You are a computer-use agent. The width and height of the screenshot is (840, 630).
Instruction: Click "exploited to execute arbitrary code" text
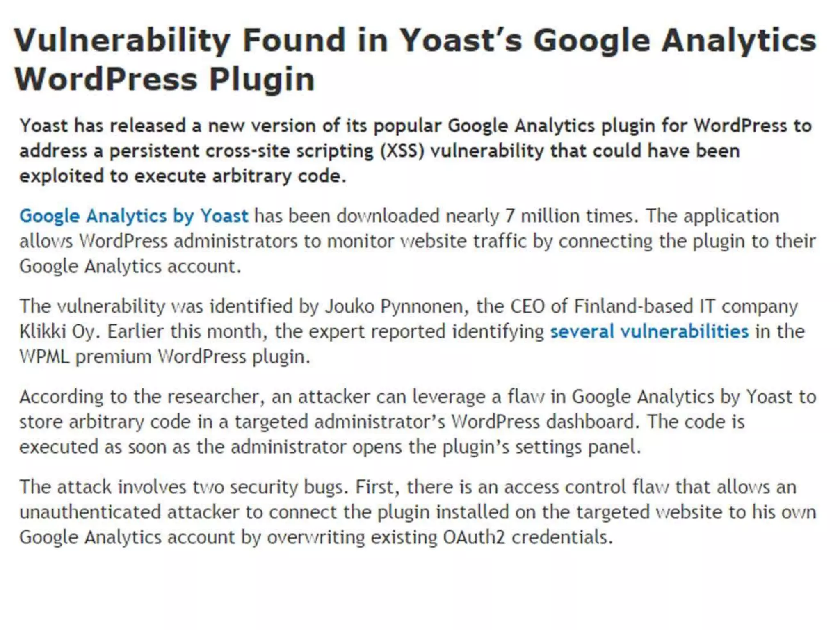coord(183,176)
